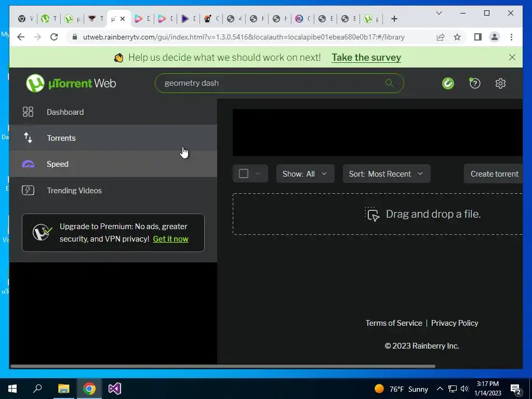Switch to the first Chrome-icon browser tab
The height and width of the screenshot is (399, 532).
tap(26, 19)
